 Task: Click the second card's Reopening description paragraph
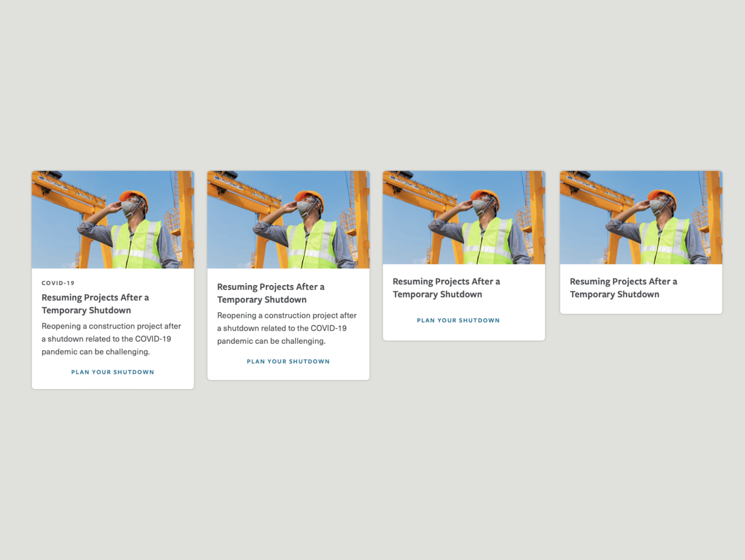287,328
